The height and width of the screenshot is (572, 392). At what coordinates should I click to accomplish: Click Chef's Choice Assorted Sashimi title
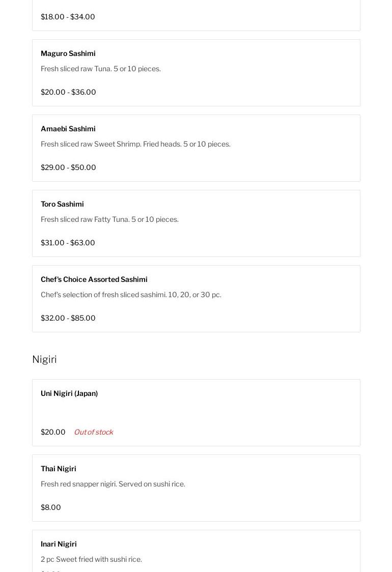[94, 279]
